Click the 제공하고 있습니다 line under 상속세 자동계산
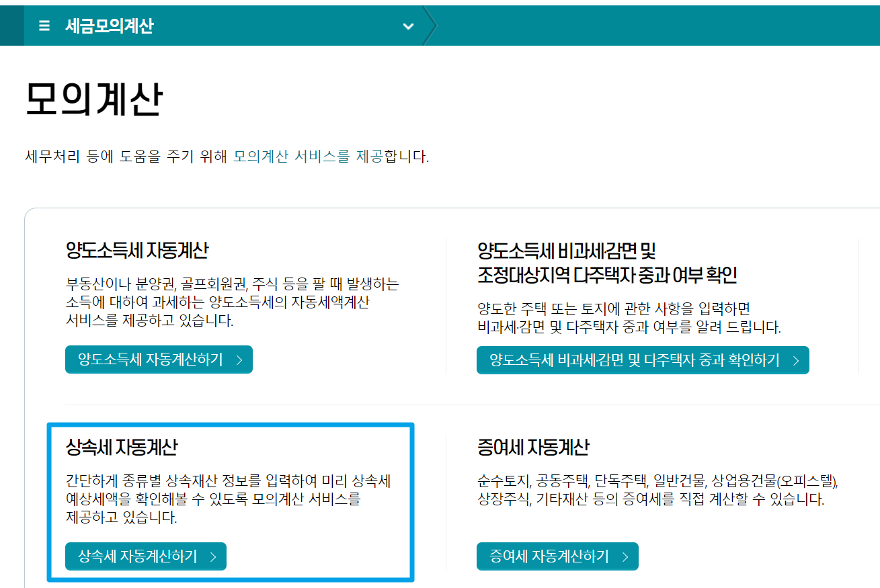Image resolution: width=880 pixels, height=588 pixels. click(122, 518)
